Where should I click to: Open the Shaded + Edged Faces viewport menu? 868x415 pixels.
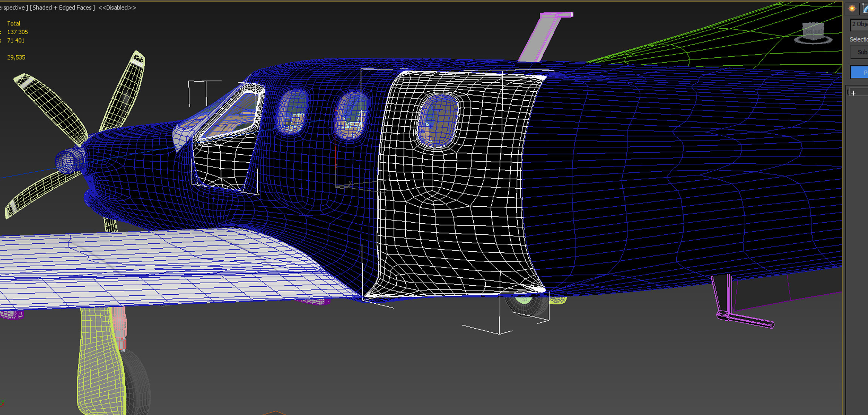coord(62,8)
